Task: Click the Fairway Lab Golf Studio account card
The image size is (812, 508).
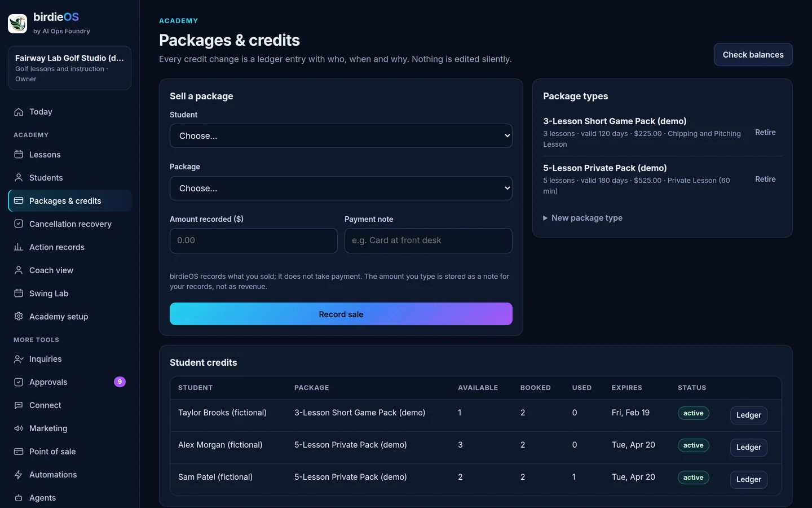Action: [69, 68]
